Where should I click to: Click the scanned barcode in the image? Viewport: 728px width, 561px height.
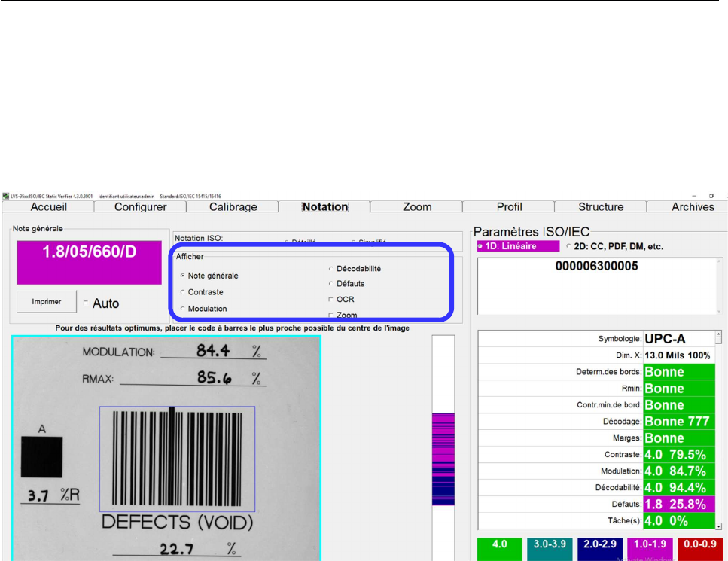click(178, 459)
